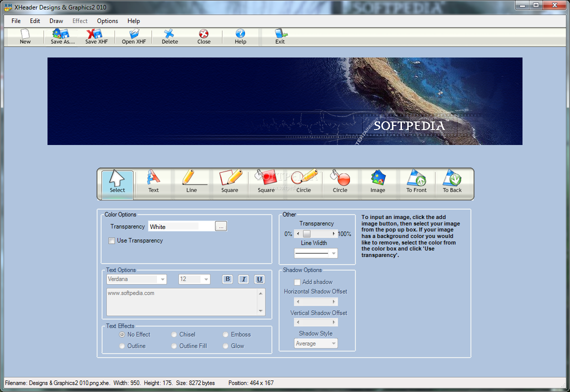Open the Draw menu
The image size is (570, 392).
point(56,20)
